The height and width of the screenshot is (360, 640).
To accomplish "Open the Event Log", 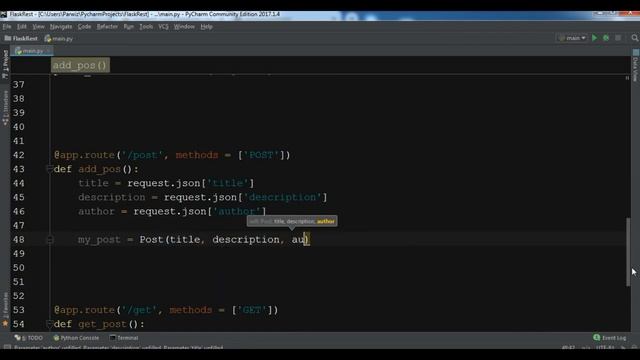I will (610, 338).
